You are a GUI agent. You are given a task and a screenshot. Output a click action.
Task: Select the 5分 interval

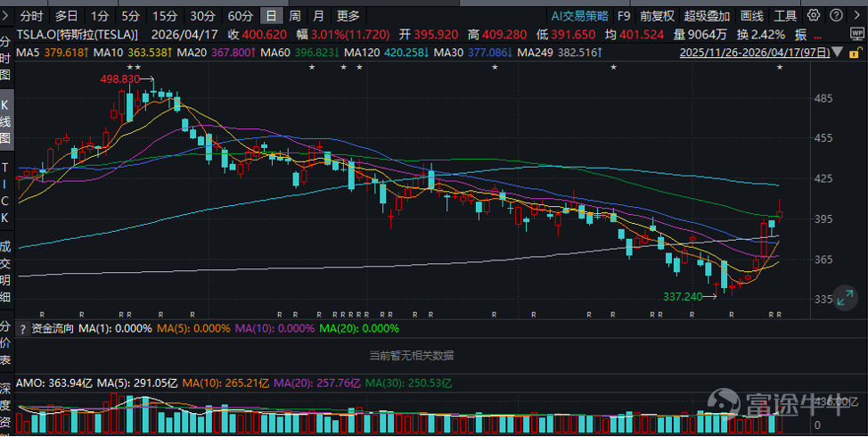131,16
